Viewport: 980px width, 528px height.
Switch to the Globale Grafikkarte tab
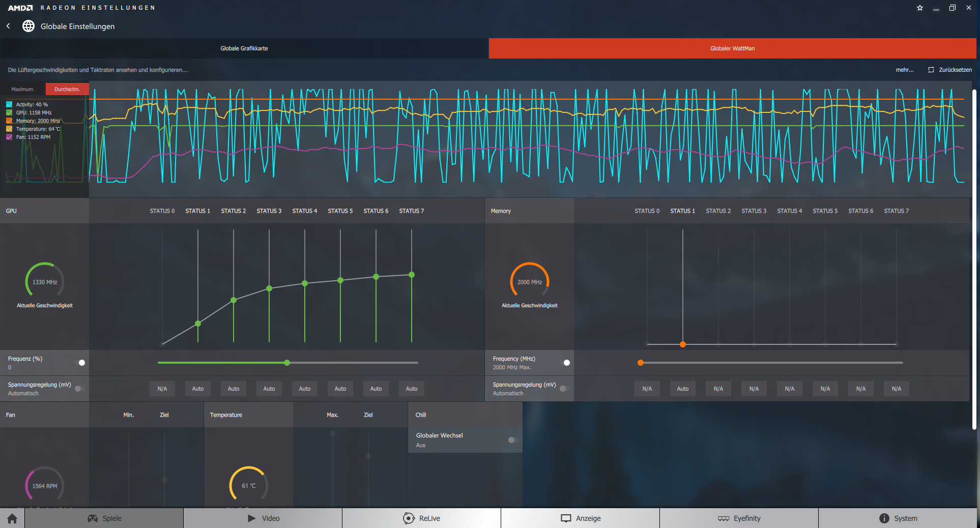(x=244, y=48)
